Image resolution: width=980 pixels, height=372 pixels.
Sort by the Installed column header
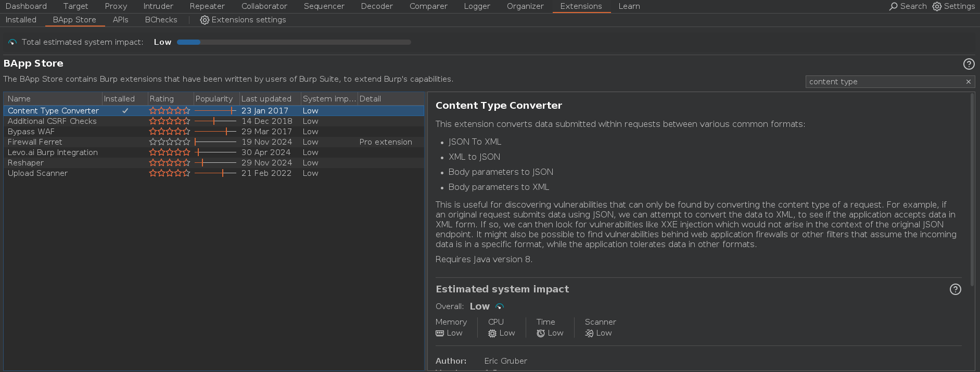(125, 99)
